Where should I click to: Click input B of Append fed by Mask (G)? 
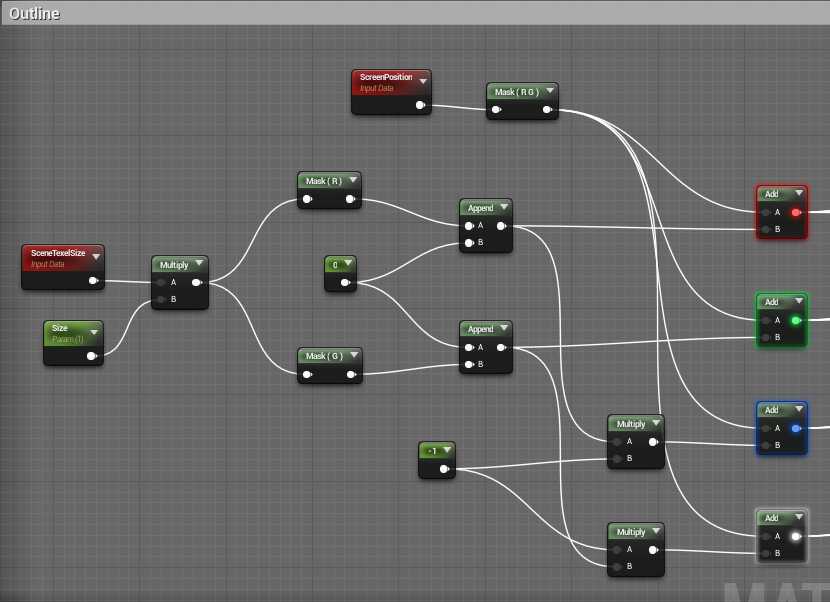[x=469, y=365]
